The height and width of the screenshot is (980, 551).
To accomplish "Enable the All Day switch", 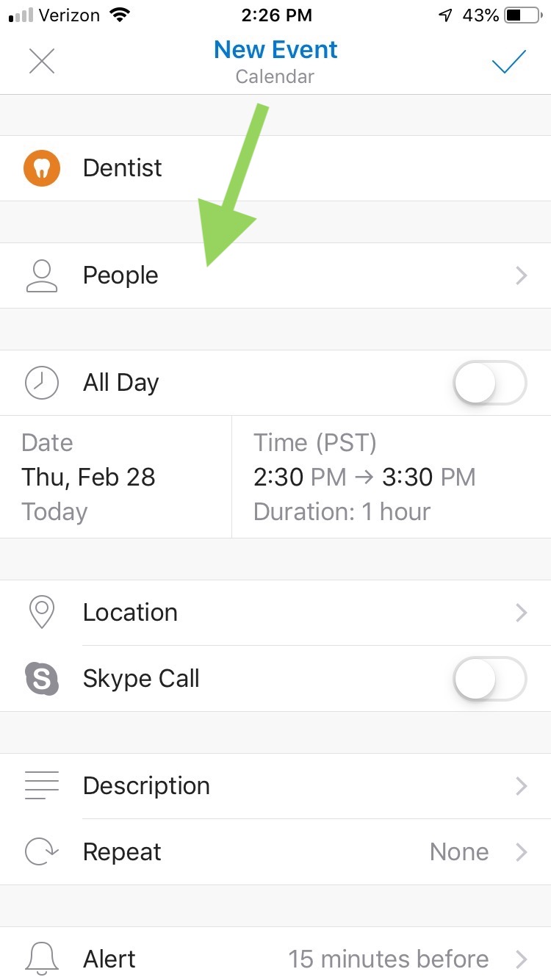I will click(490, 383).
